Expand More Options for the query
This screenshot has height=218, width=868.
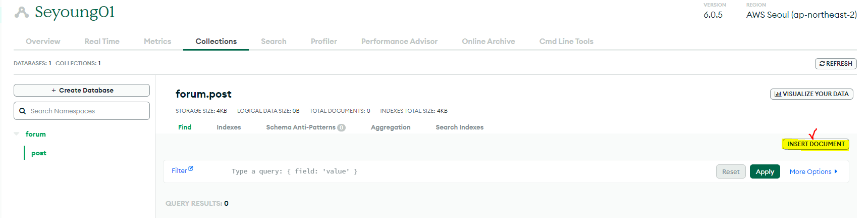tap(813, 172)
